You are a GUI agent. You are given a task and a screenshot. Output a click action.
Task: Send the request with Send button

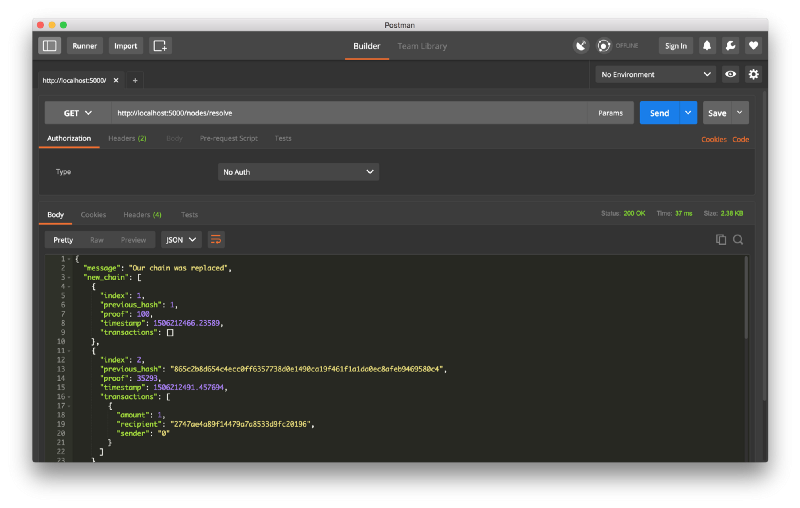(x=659, y=113)
